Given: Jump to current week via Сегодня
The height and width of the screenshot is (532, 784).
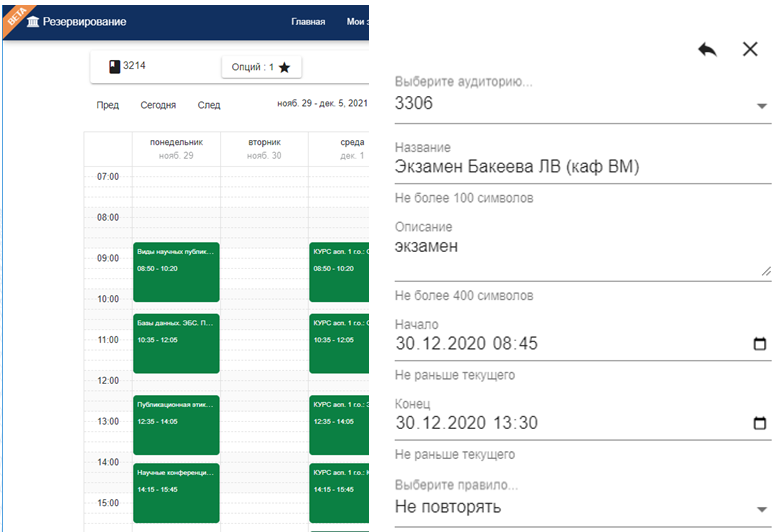Looking at the screenshot, I should pos(158,105).
